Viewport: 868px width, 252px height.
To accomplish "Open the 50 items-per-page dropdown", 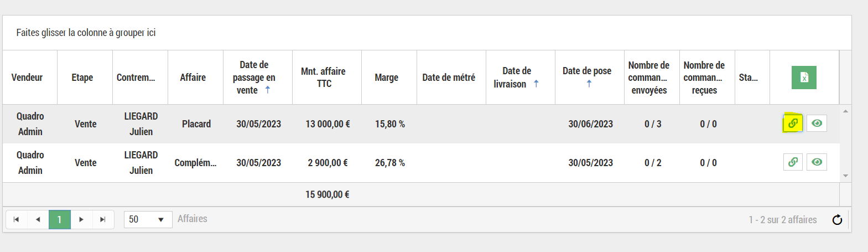I will pos(148,219).
